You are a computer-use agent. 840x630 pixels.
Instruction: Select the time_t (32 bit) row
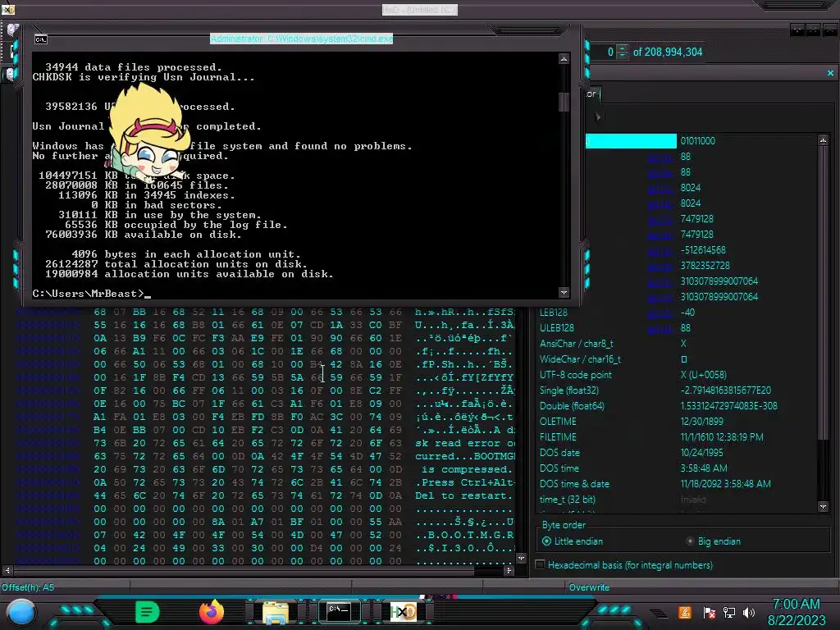point(676,500)
